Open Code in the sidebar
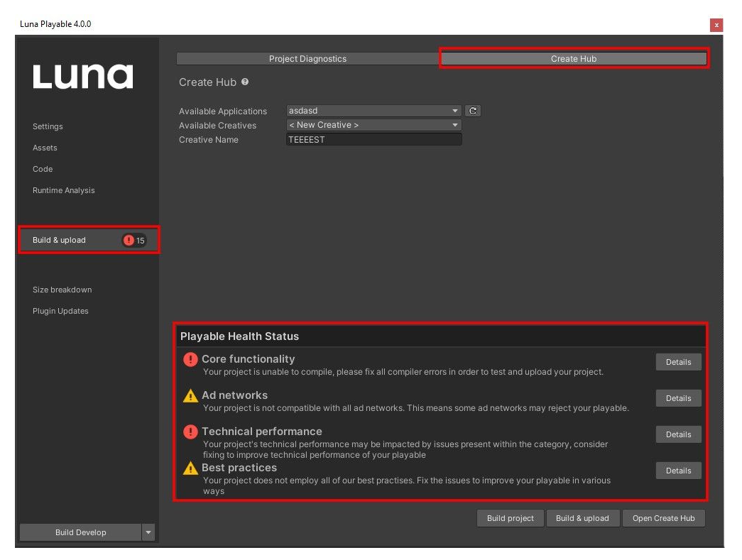The image size is (742, 560). pos(43,169)
